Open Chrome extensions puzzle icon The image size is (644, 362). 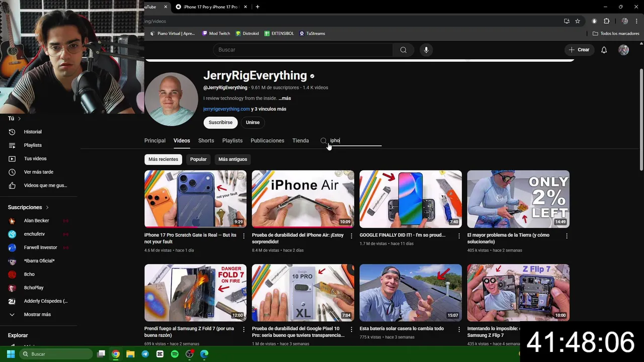(606, 21)
